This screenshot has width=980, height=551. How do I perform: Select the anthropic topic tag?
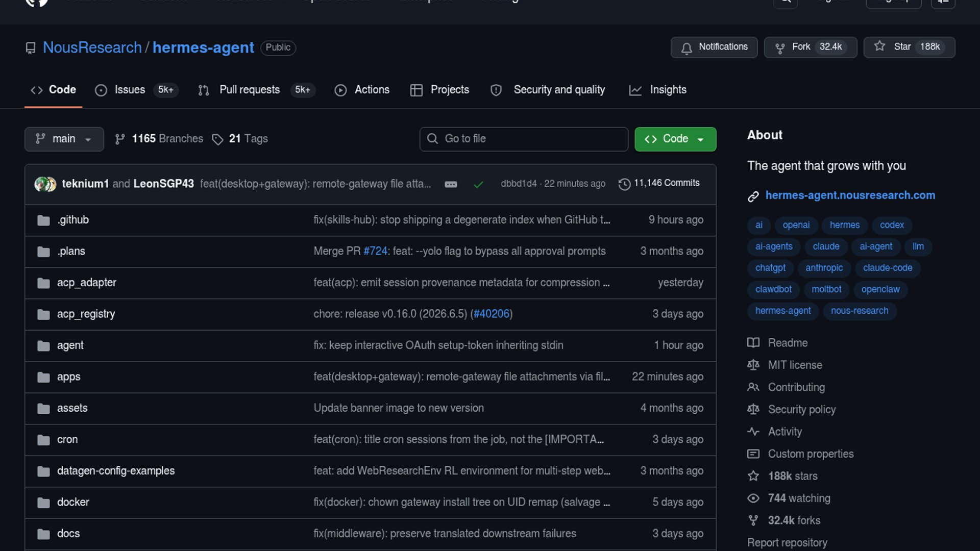(824, 268)
